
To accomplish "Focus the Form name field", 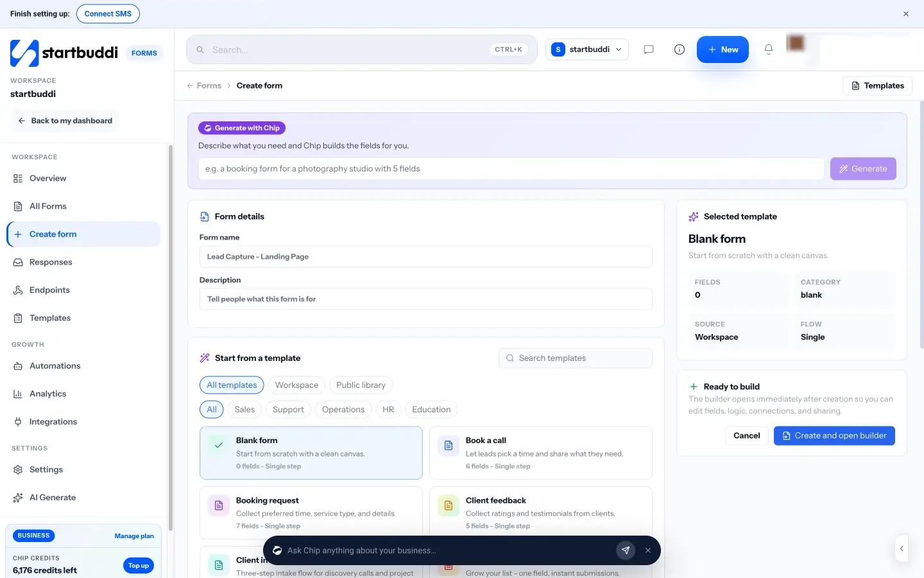I will click(426, 257).
